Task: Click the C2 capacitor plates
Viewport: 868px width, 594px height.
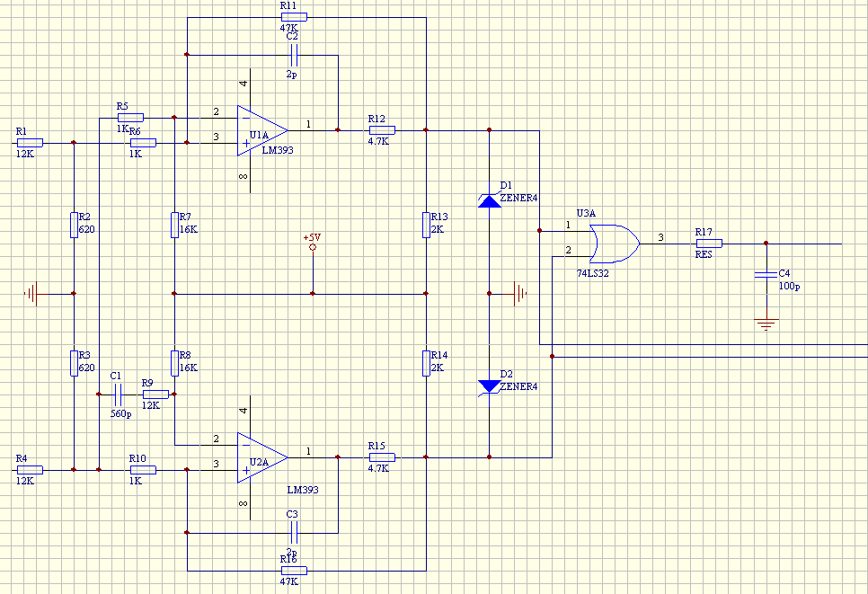Action: (294, 55)
